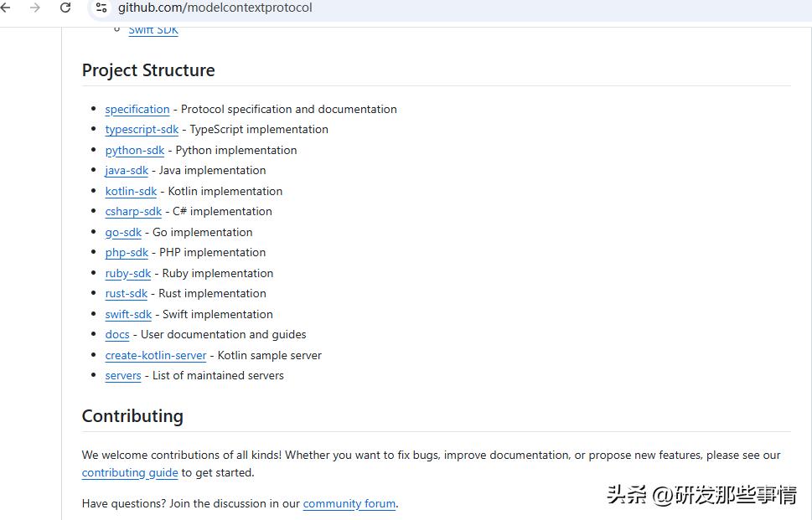Click the browser forward arrow
The image size is (812, 520).
coord(34,8)
